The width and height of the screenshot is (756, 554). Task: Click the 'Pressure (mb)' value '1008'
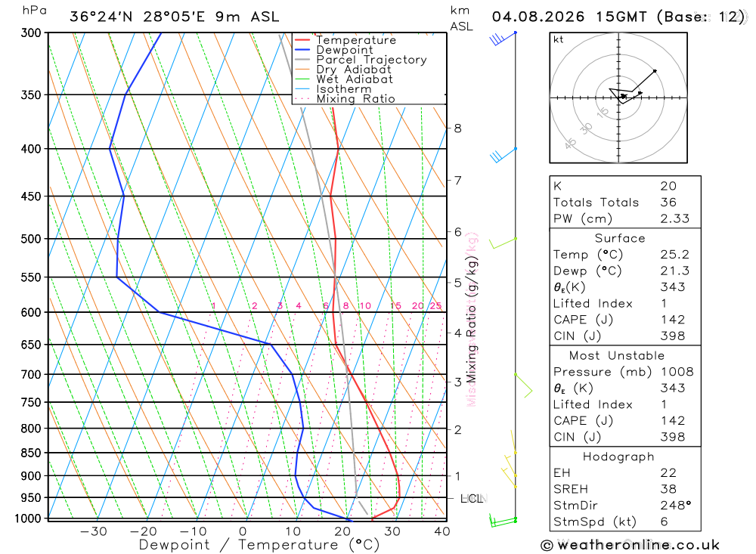point(677,372)
